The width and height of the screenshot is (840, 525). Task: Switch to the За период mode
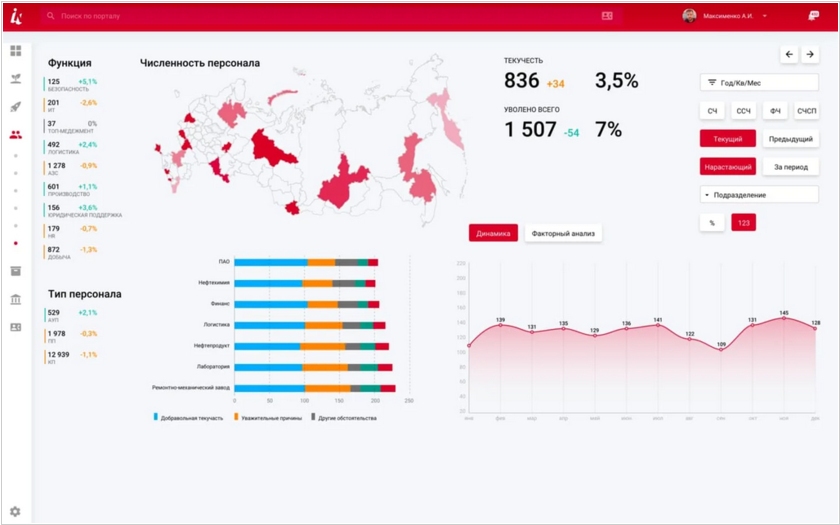tap(791, 167)
